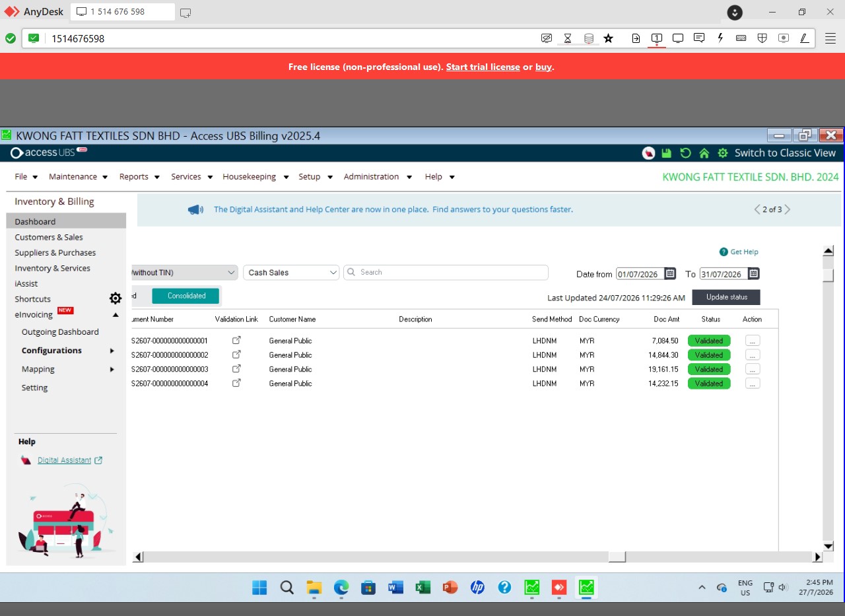Click the green save icon in UBS header
Image resolution: width=845 pixels, height=616 pixels.
click(666, 153)
